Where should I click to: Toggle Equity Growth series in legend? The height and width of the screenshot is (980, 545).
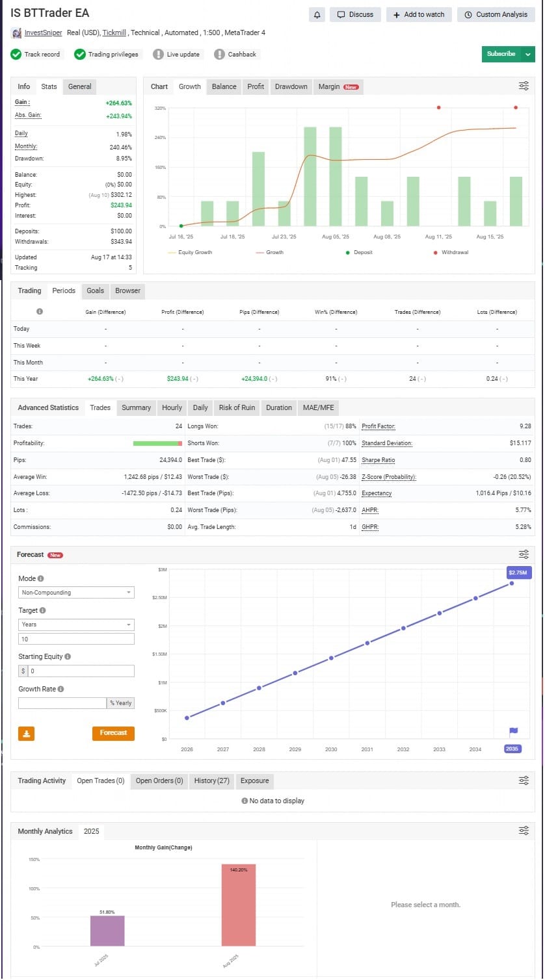tap(190, 252)
